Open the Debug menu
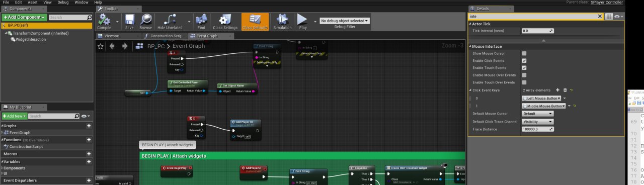The image size is (644, 185). pos(63,3)
